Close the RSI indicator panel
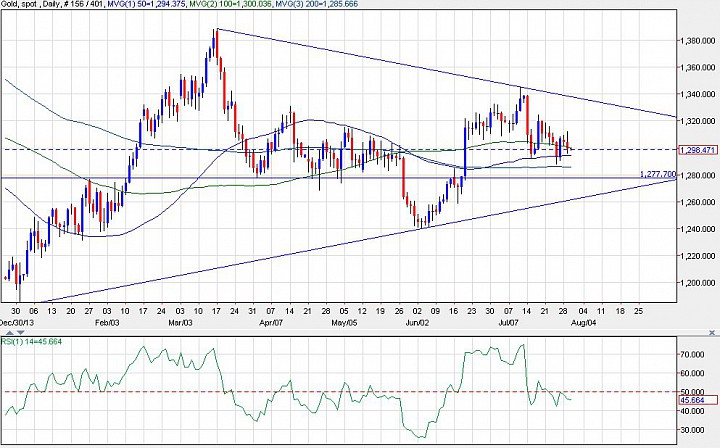This screenshot has width=720, height=448. [x=712, y=332]
